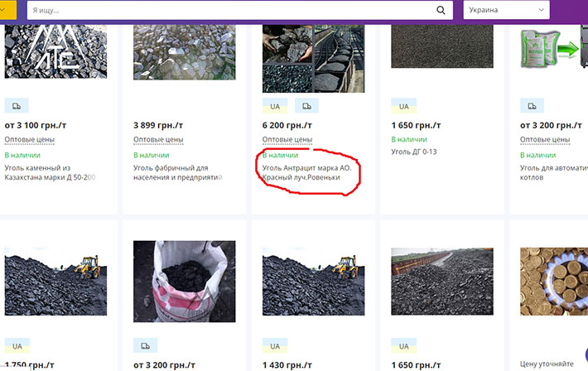Open the Kazakhstan coal product image
The height and width of the screenshot is (371, 588).
tap(55, 51)
